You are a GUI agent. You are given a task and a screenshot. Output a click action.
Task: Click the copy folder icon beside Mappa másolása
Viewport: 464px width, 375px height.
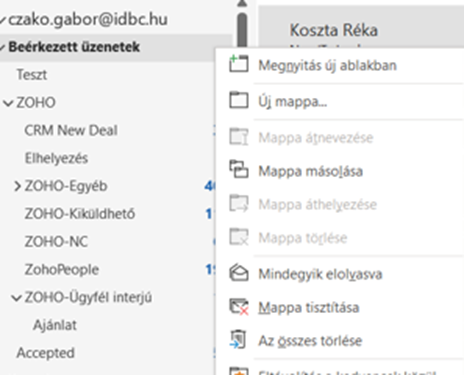click(x=239, y=169)
